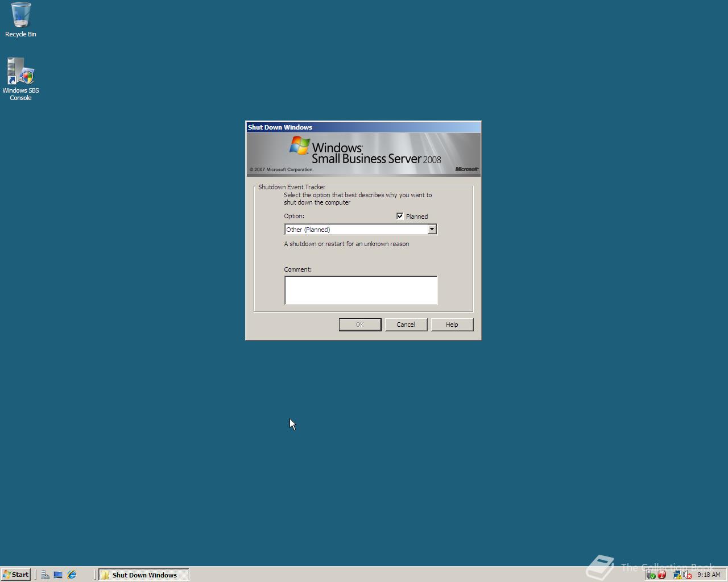Viewport: 728px width, 582px height.
Task: Click the Show Desktop quick launch icon
Action: (58, 575)
